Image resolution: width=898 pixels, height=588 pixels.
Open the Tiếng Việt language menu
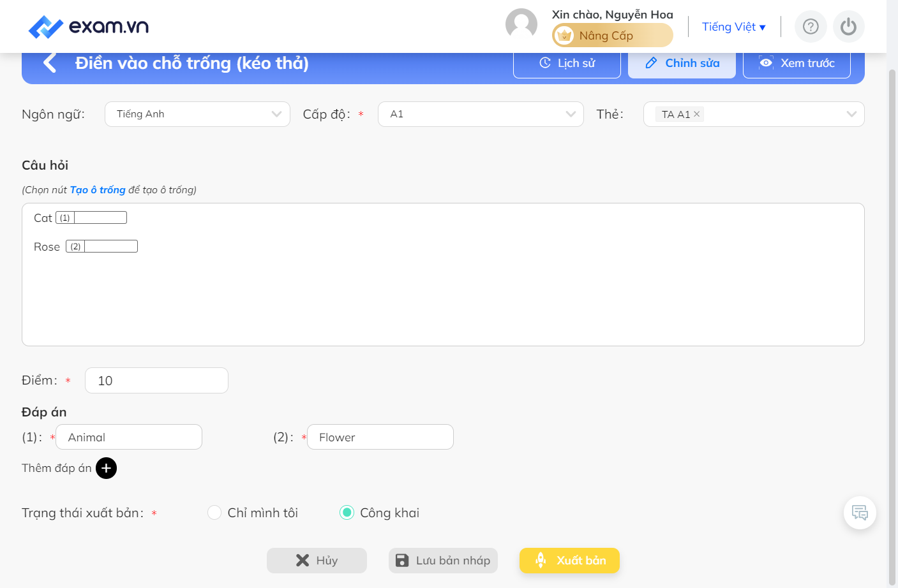tap(733, 27)
